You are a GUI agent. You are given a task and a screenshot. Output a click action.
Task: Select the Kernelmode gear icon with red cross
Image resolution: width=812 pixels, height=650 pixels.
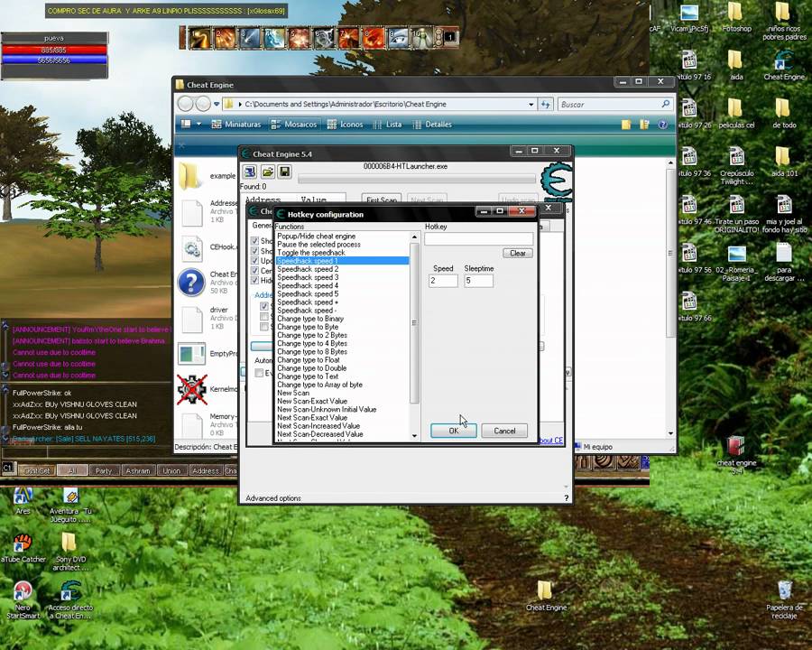tap(191, 389)
